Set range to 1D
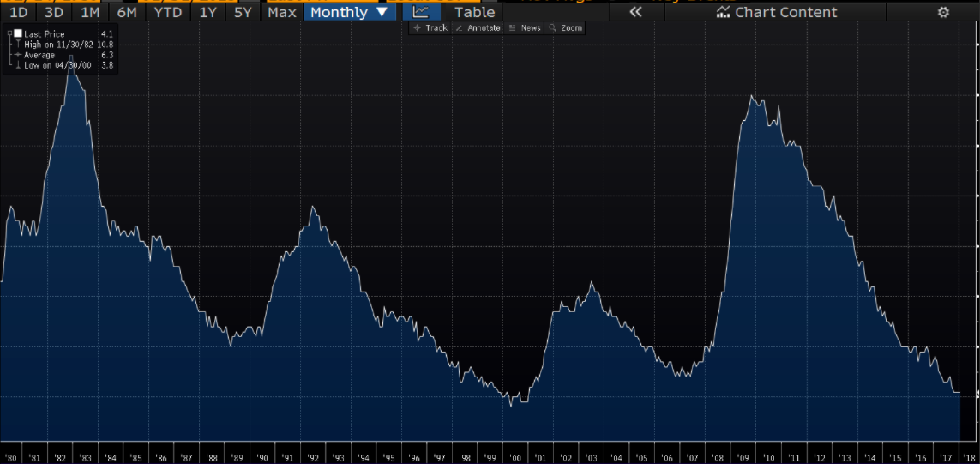 click(18, 12)
